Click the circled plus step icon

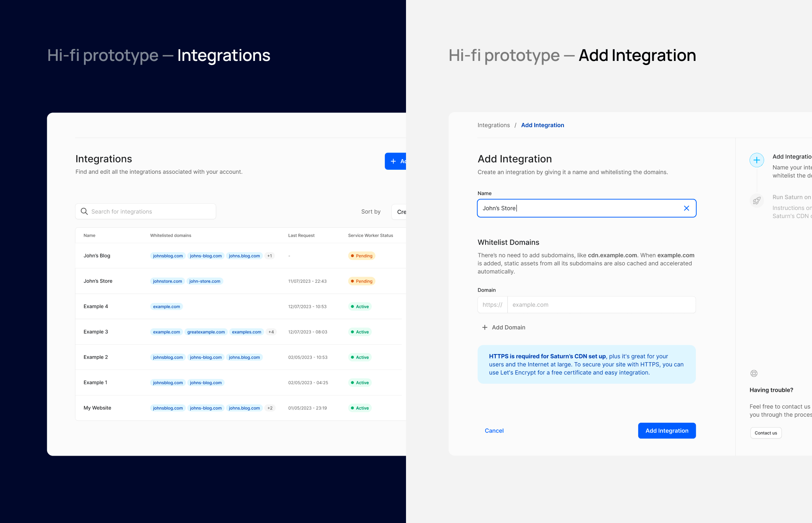[x=756, y=160]
